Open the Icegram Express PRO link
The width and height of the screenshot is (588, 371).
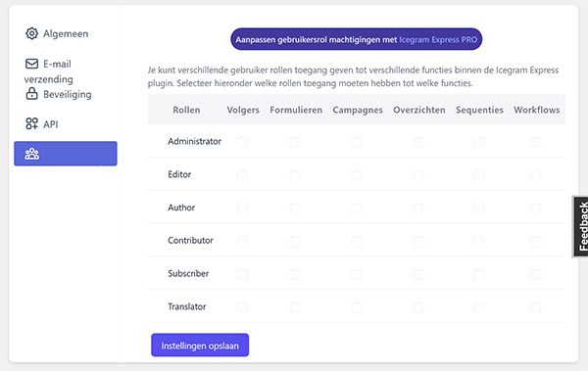click(x=438, y=40)
